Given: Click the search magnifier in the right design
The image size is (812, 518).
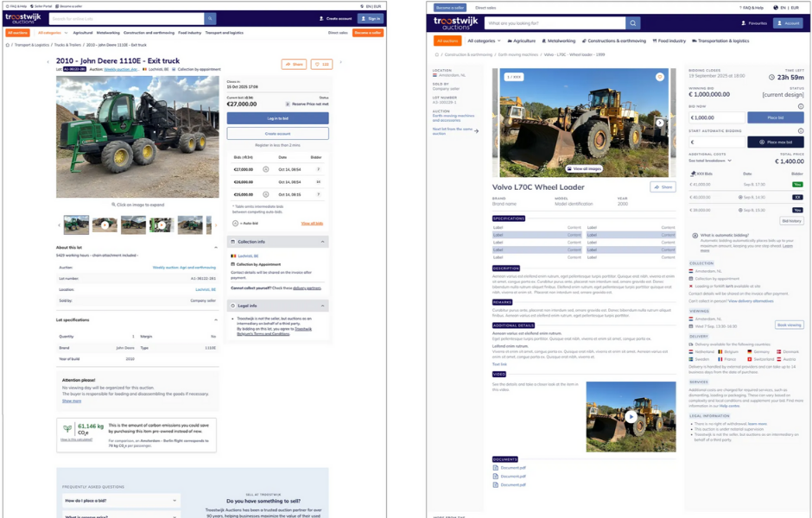Looking at the screenshot, I should pyautogui.click(x=633, y=23).
